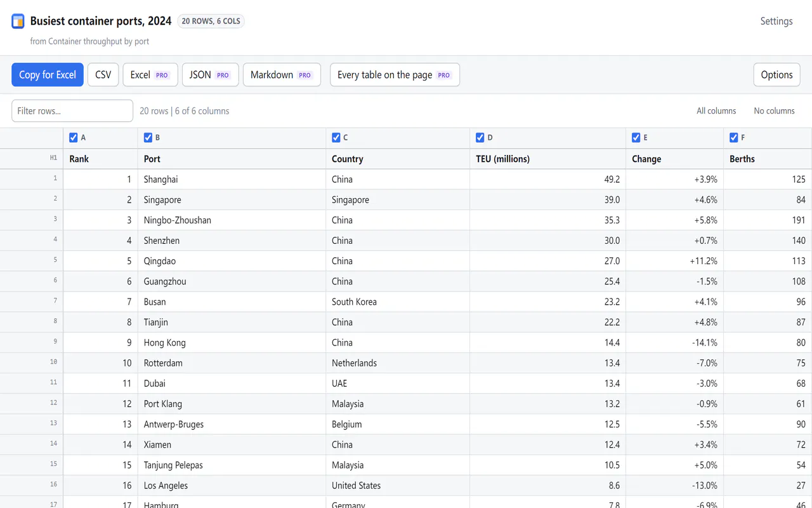Click the -13.0% change value
The image size is (812, 508).
point(675,485)
